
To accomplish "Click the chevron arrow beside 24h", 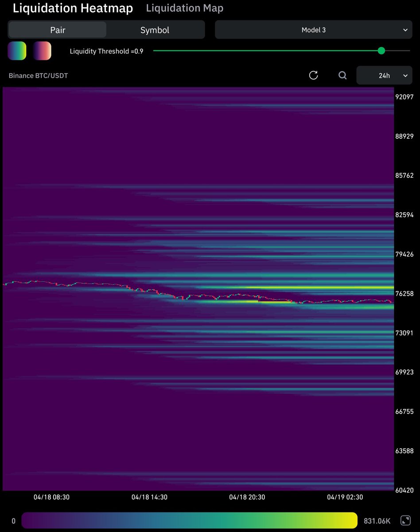I will click(x=405, y=76).
